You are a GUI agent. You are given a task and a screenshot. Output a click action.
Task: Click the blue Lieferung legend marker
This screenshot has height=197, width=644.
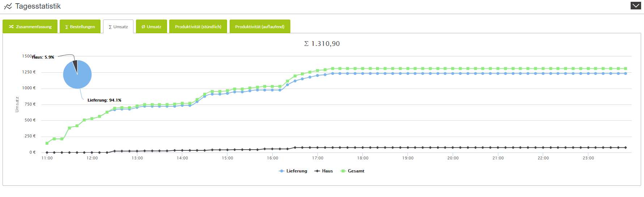282,171
